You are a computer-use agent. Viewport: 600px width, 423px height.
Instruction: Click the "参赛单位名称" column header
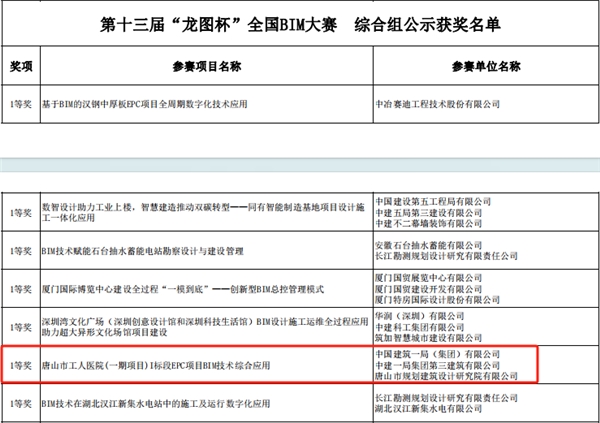486,66
